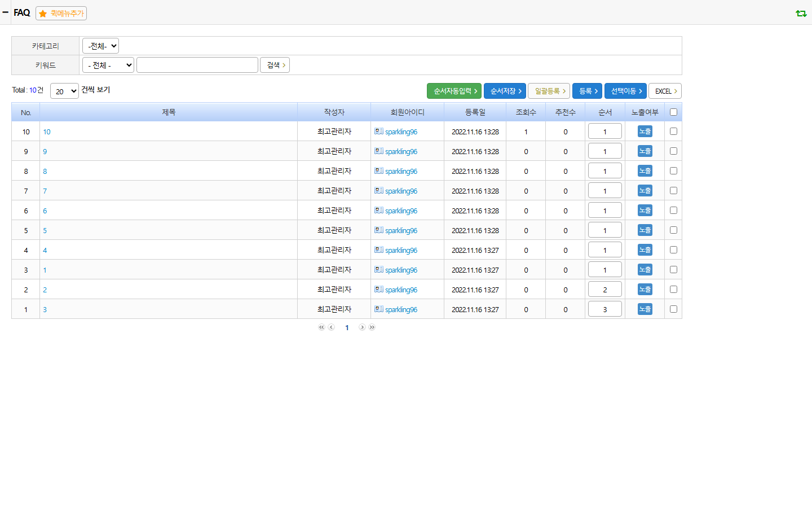This screenshot has height=508, width=812.
Task: Toggle 노출 badge in row No. 7
Action: [645, 190]
